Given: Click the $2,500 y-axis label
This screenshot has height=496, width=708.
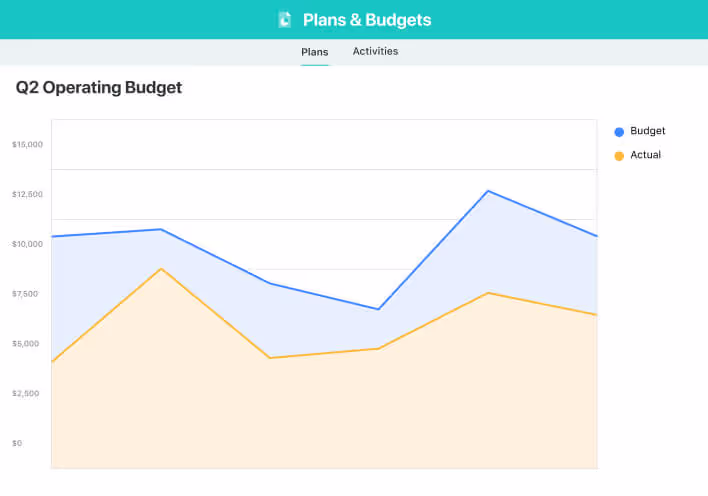Looking at the screenshot, I should (x=27, y=394).
